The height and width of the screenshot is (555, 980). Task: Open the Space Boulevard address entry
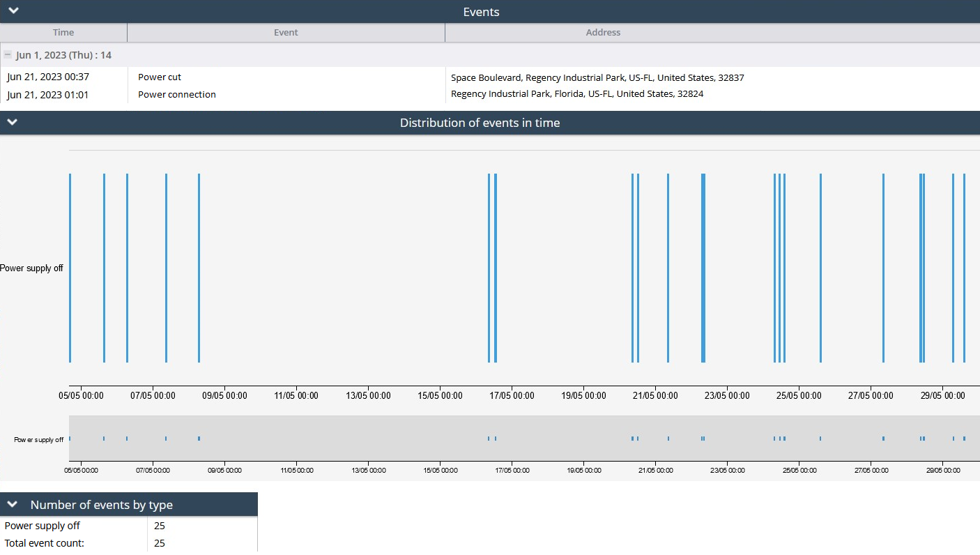pyautogui.click(x=597, y=77)
